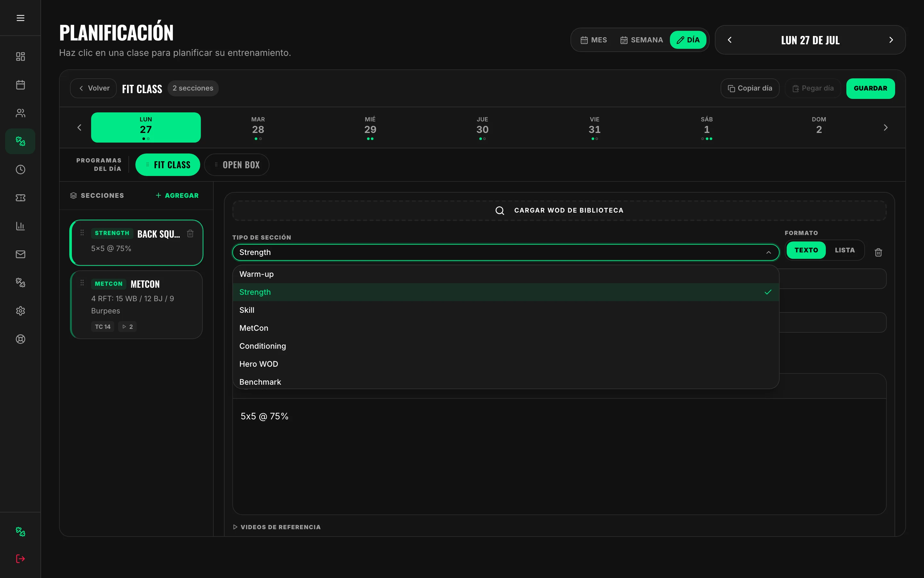Open the settings gear sidebar icon
Viewport: 924px width, 578px height.
point(21,311)
